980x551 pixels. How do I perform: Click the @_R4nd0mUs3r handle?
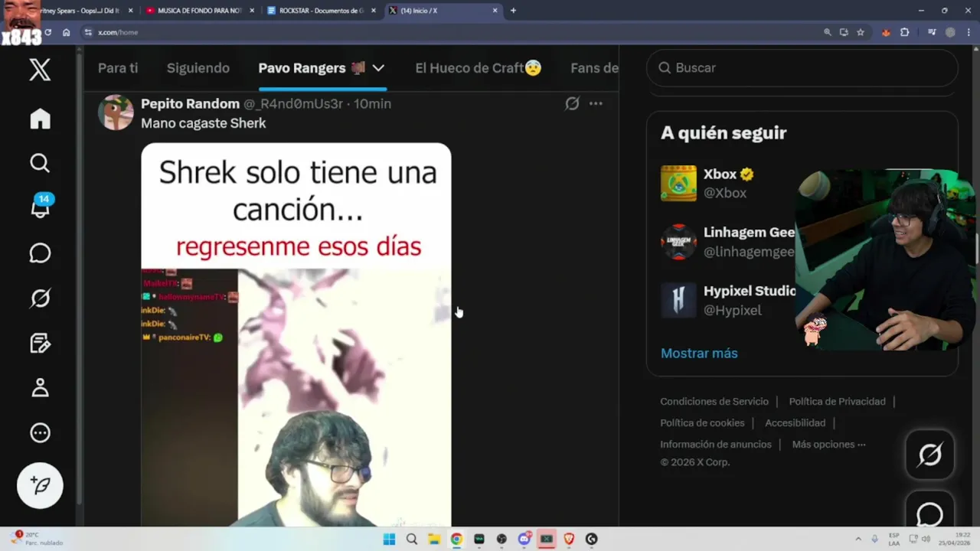(292, 103)
